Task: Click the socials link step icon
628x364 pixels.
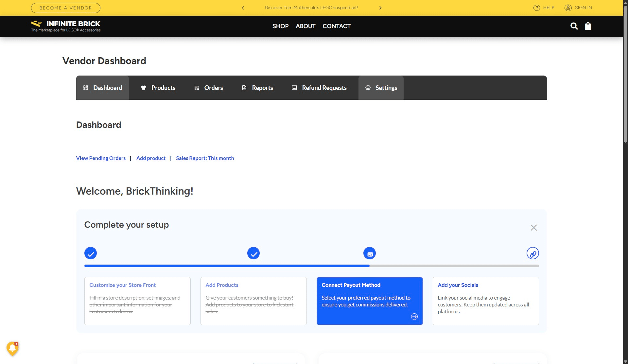Action: pos(532,253)
